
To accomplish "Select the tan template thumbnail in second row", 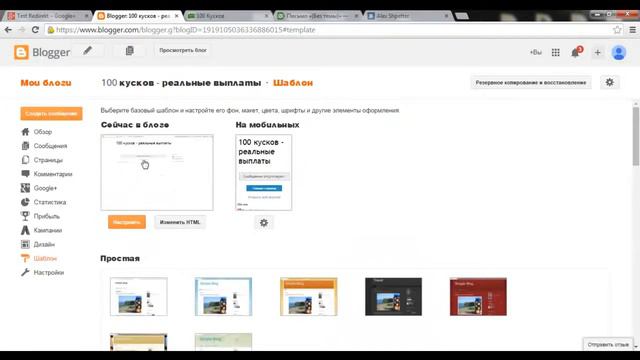I will 139,342.
